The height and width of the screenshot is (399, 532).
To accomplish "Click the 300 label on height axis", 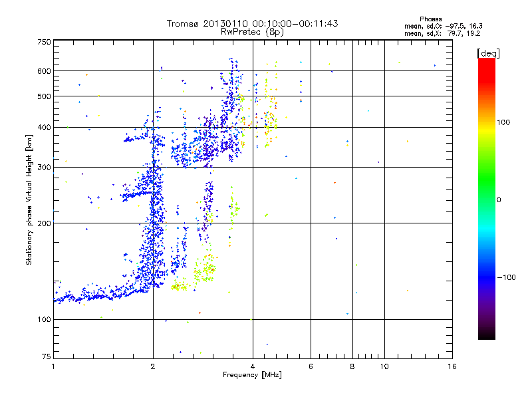I will pyautogui.click(x=44, y=167).
